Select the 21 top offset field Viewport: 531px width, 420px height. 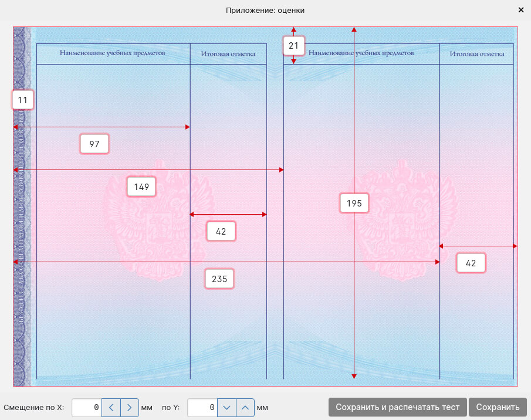coord(293,46)
